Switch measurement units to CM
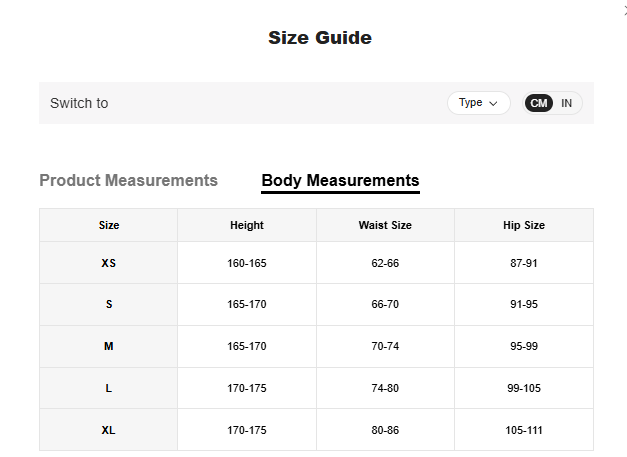 pyautogui.click(x=539, y=103)
